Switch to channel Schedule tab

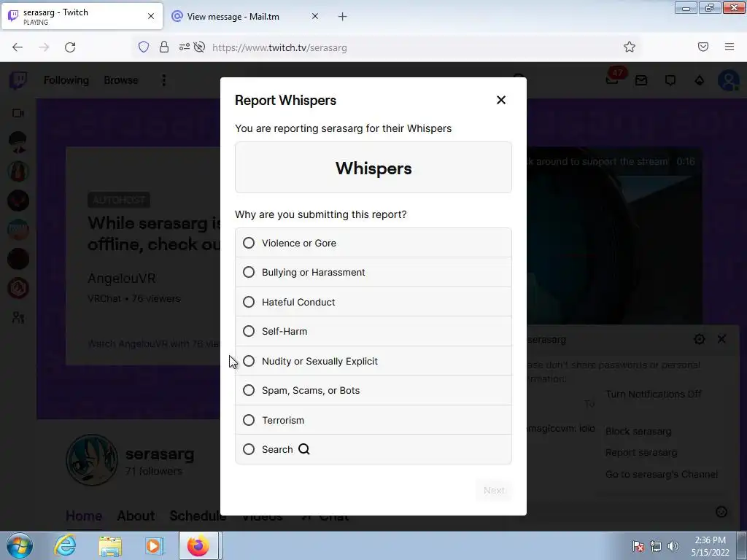click(x=198, y=516)
